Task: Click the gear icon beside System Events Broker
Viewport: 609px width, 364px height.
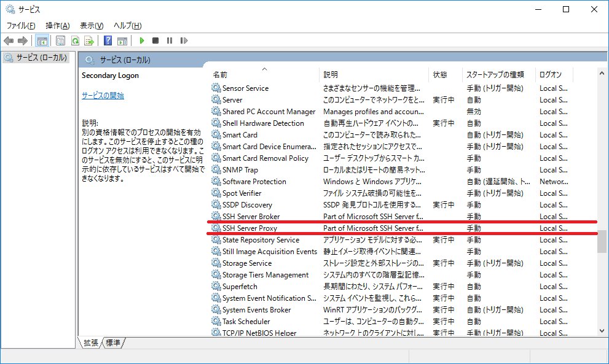Action: point(216,309)
